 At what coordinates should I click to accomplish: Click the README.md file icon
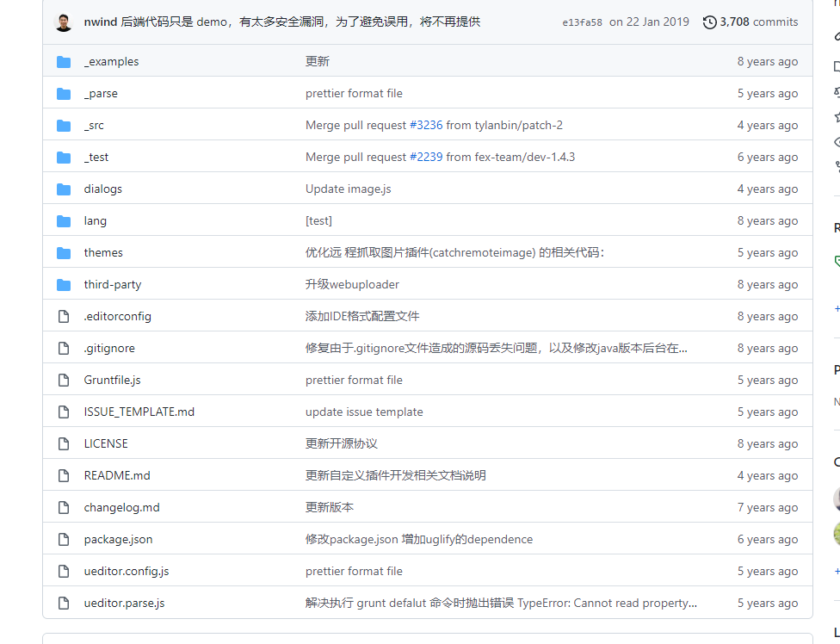tap(63, 475)
